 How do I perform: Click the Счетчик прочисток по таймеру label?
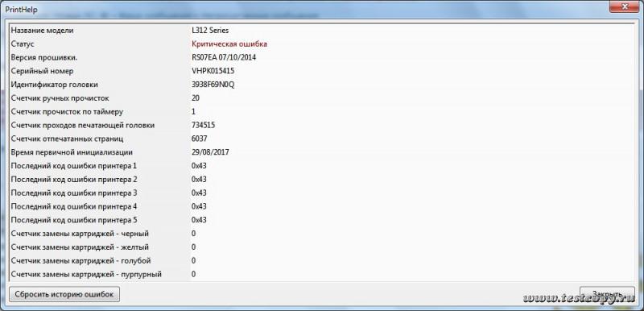pos(67,112)
